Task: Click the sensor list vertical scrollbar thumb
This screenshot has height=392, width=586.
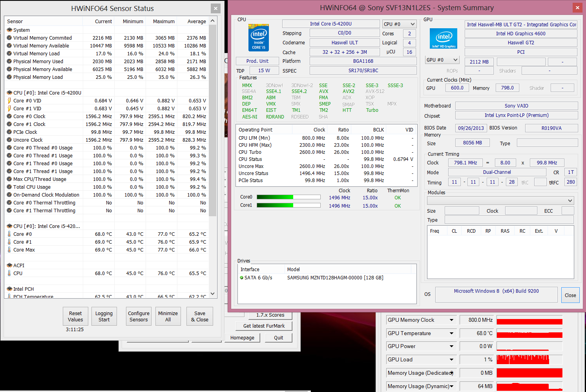Action: (x=213, y=120)
